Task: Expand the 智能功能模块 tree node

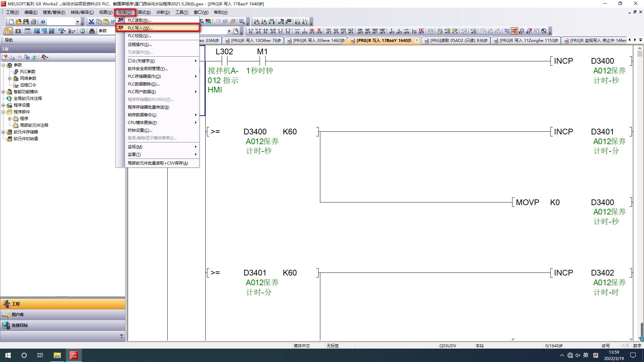Action: click(3, 92)
